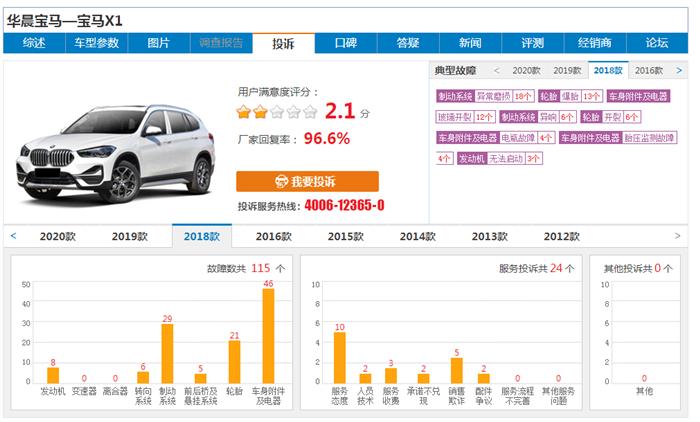This screenshot has width=700, height=422.
Task: Select 2019款 in the main year bar
Action: click(129, 237)
